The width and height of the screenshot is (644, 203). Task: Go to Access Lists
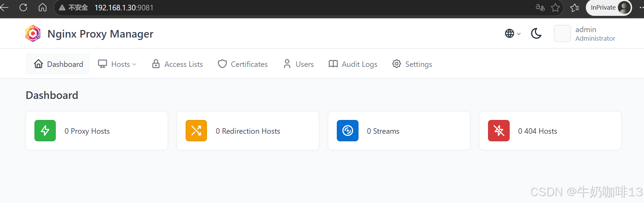(x=177, y=64)
